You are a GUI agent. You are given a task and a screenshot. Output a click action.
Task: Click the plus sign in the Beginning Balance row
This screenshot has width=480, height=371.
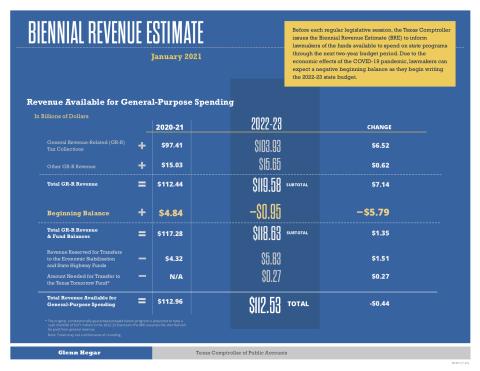pyautogui.click(x=142, y=212)
